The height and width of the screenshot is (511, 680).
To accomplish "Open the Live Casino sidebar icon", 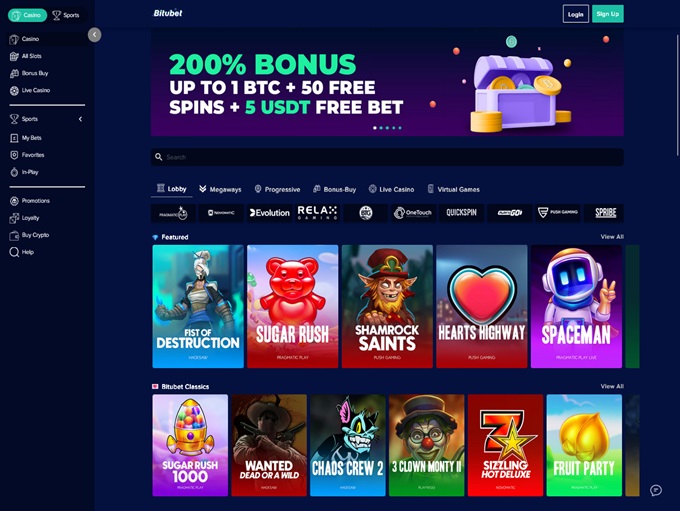I will (x=14, y=91).
